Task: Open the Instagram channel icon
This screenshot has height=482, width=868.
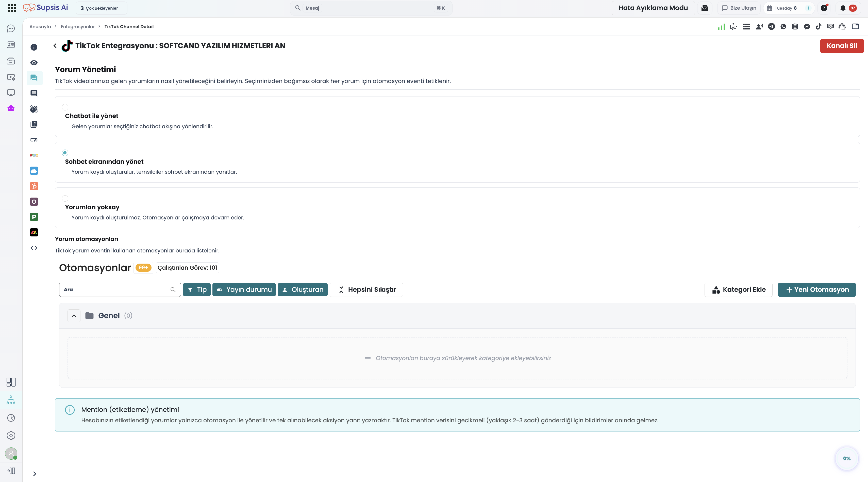Action: click(795, 27)
